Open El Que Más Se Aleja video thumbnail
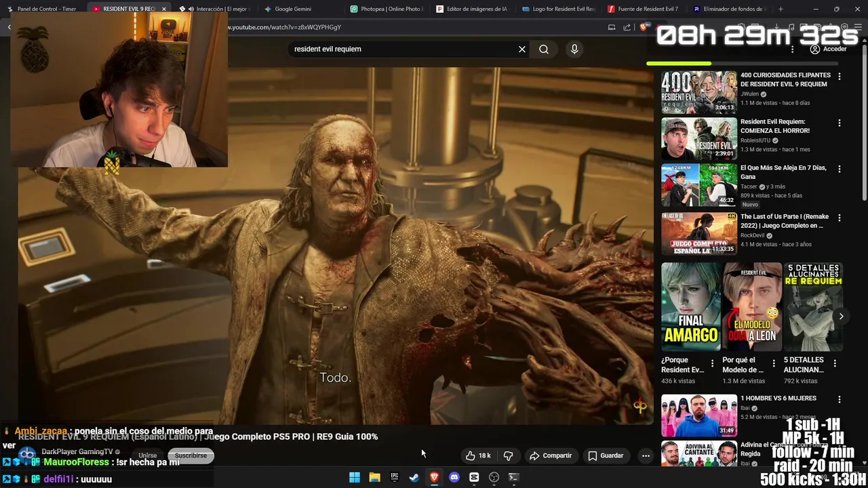 point(698,185)
